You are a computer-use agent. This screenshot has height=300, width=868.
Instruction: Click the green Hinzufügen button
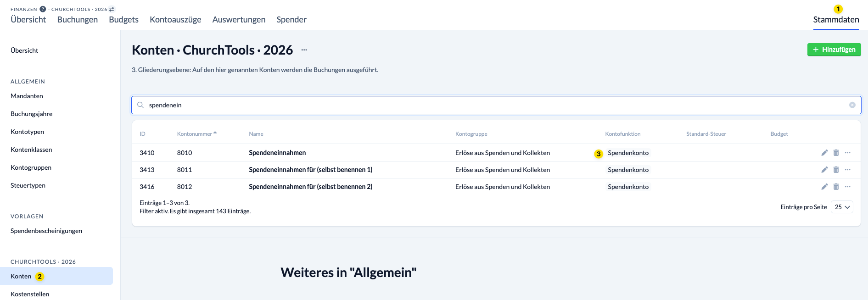[834, 50]
